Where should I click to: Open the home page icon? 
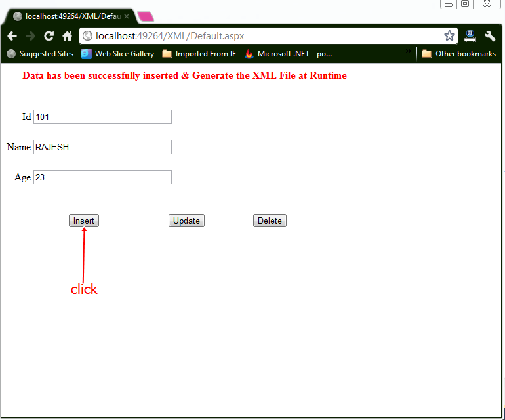point(68,36)
